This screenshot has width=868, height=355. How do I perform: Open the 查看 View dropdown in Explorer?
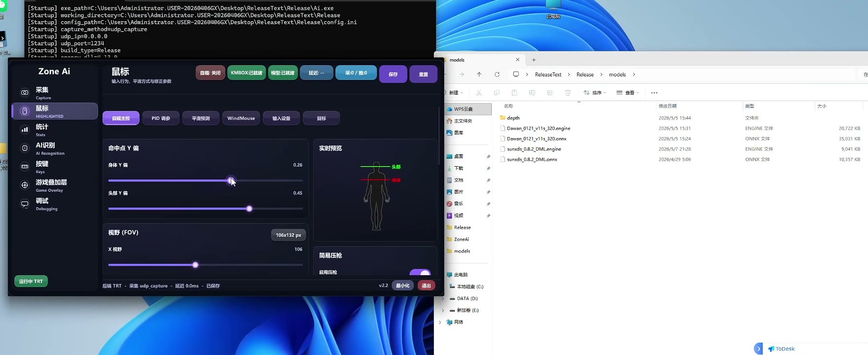[x=628, y=93]
